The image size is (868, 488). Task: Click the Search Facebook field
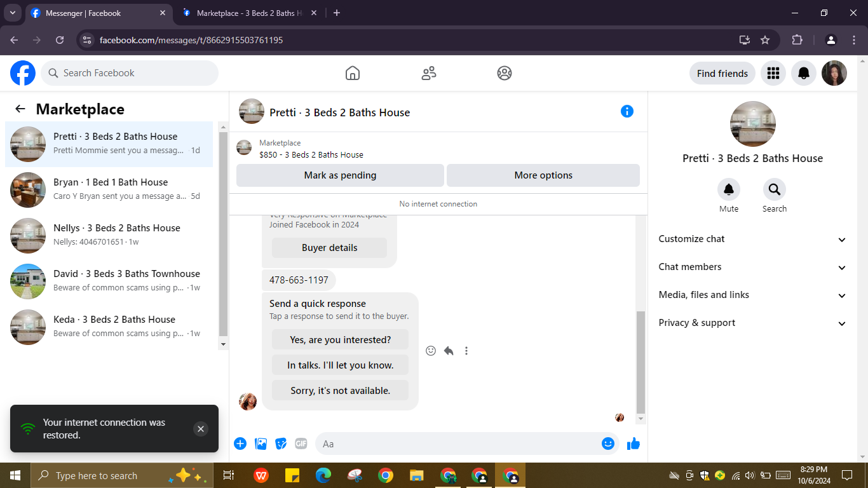pos(130,73)
